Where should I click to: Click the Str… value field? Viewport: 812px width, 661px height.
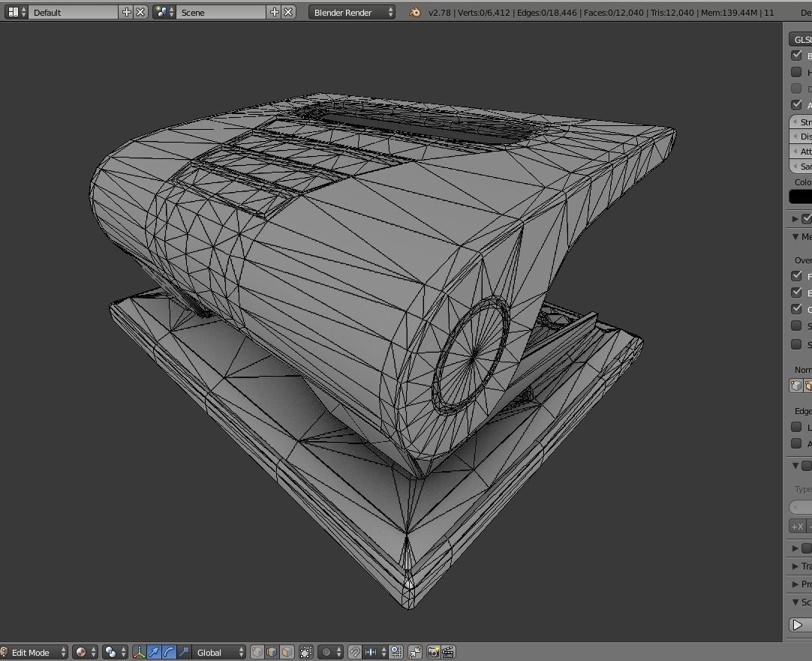801,122
